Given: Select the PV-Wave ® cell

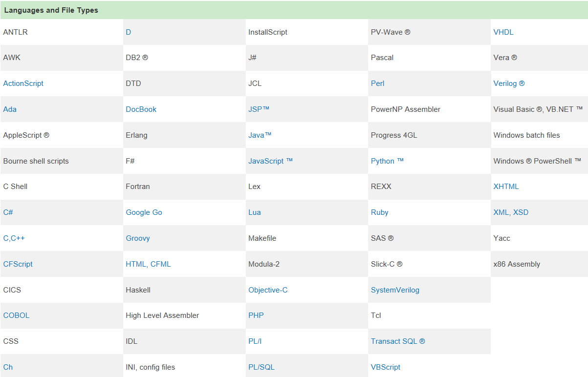Looking at the screenshot, I should click(430, 32).
